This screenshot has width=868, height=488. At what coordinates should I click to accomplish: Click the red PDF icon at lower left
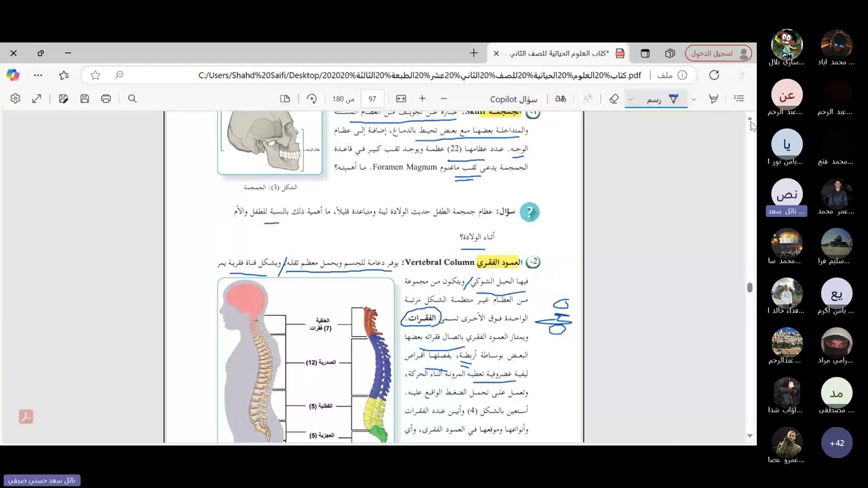tap(26, 417)
